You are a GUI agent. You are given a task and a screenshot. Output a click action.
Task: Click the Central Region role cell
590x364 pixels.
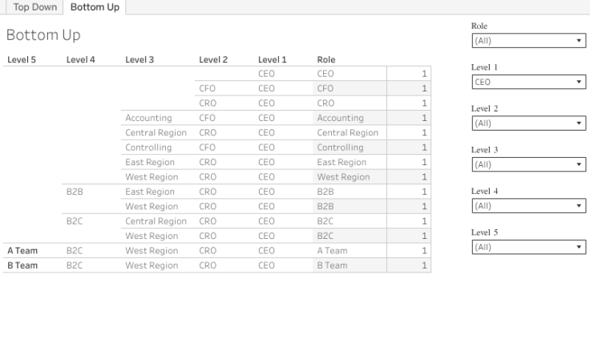click(x=347, y=133)
